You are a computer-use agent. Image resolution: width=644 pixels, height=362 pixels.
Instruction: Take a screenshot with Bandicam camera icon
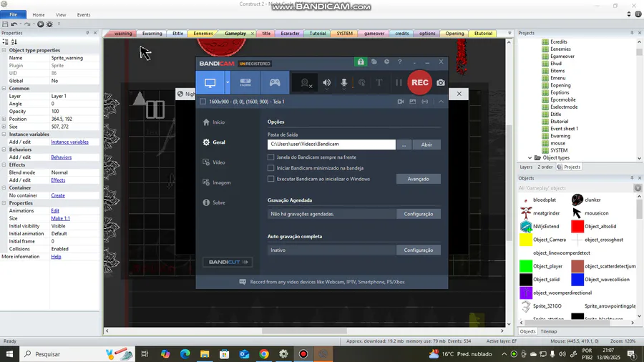441,83
